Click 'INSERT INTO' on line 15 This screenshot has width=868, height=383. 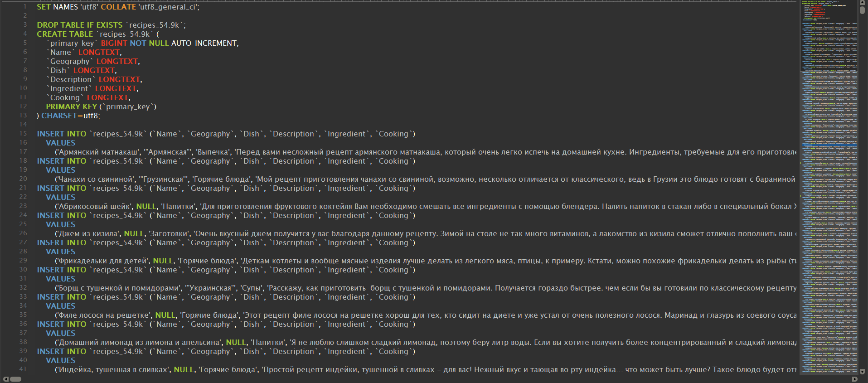coord(62,134)
